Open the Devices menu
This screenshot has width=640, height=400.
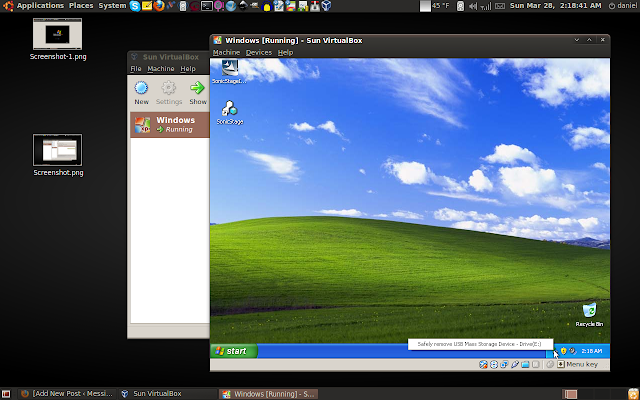(258, 53)
